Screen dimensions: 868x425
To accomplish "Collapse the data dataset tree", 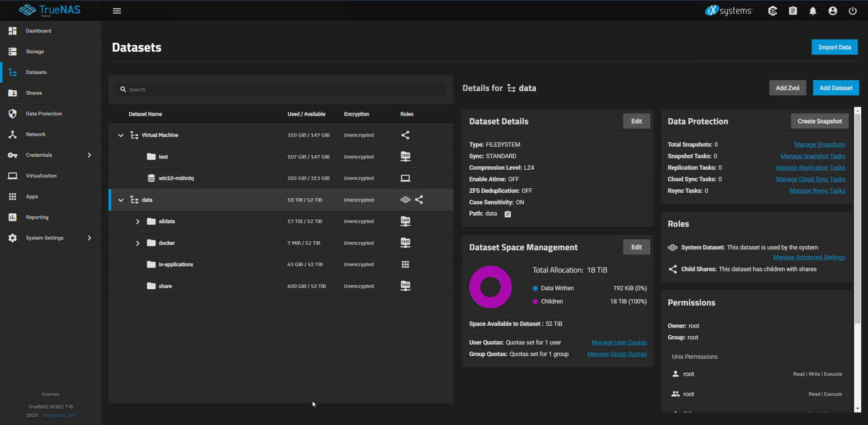I will coord(121,200).
